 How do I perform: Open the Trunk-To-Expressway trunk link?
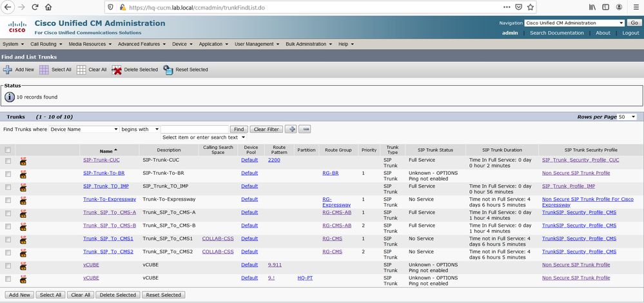(x=109, y=199)
